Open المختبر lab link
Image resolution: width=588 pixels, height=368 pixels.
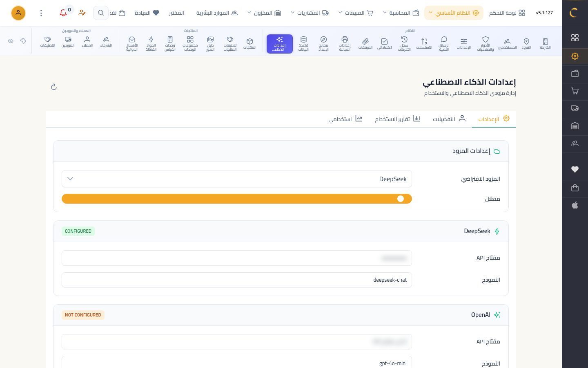tap(176, 13)
